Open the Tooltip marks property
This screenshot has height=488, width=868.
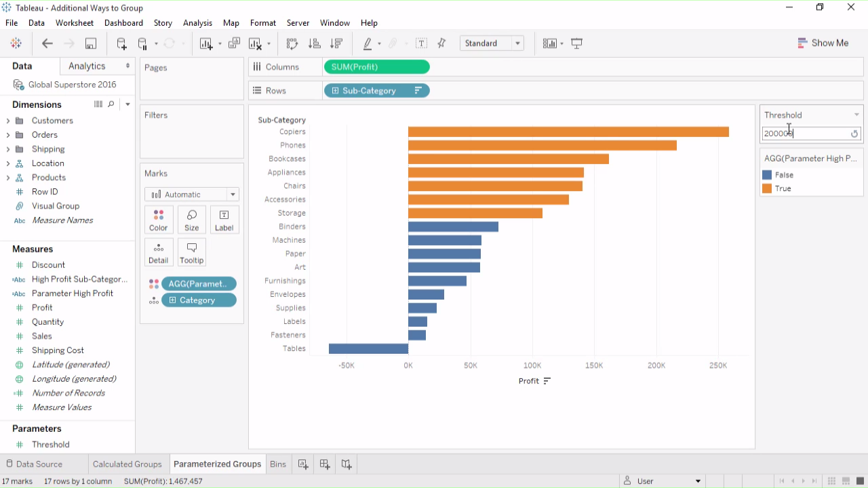pos(192,253)
